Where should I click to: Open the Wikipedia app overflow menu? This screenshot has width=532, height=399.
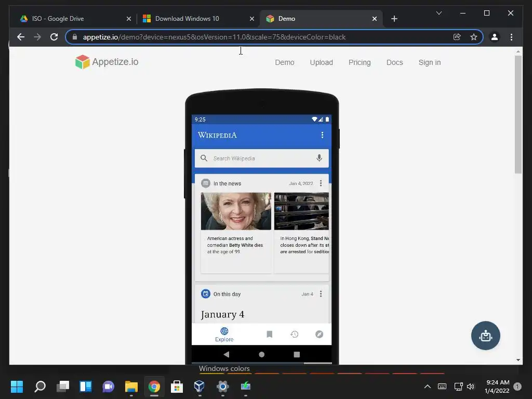tap(322, 135)
